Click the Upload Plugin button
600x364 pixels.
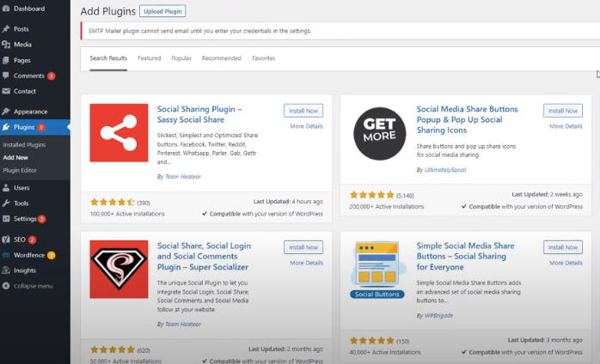[x=162, y=11]
